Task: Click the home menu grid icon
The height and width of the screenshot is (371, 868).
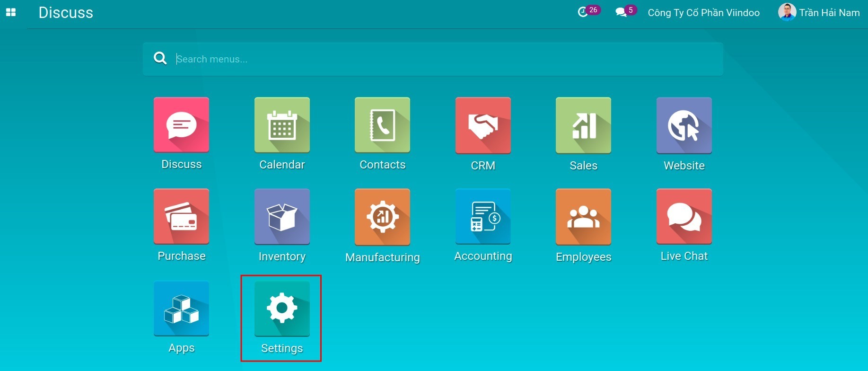Action: (x=11, y=12)
